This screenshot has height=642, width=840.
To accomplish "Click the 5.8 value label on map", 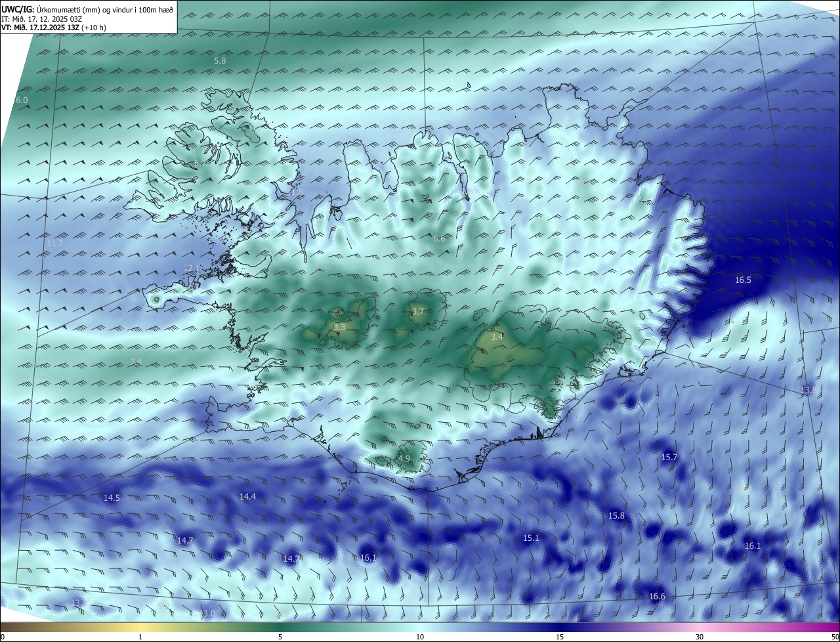I will click(220, 60).
